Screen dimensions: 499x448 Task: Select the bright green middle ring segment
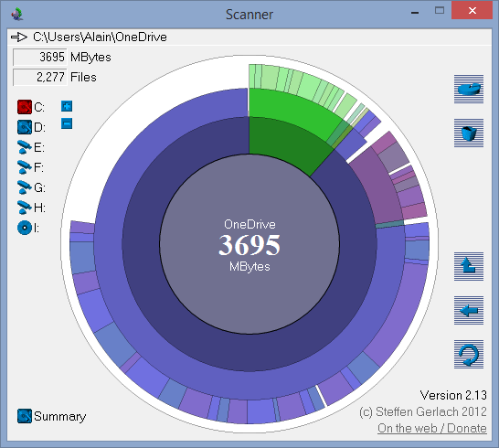click(x=292, y=110)
